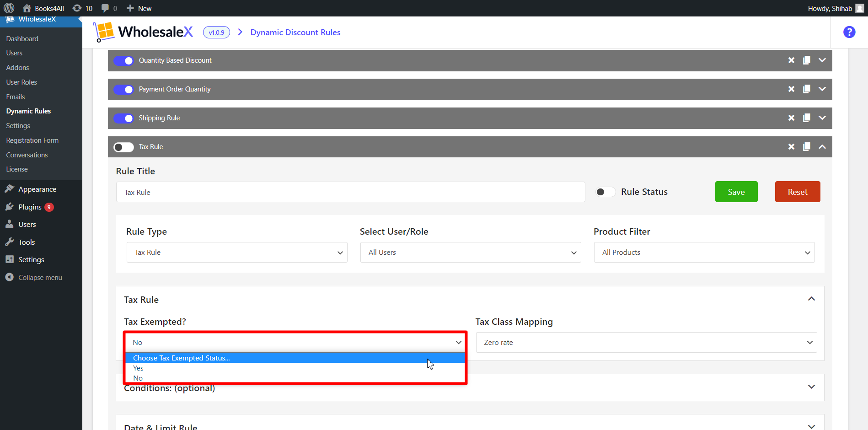Open the Plugins menu with plug icon
This screenshot has width=868, height=430.
pyautogui.click(x=30, y=207)
